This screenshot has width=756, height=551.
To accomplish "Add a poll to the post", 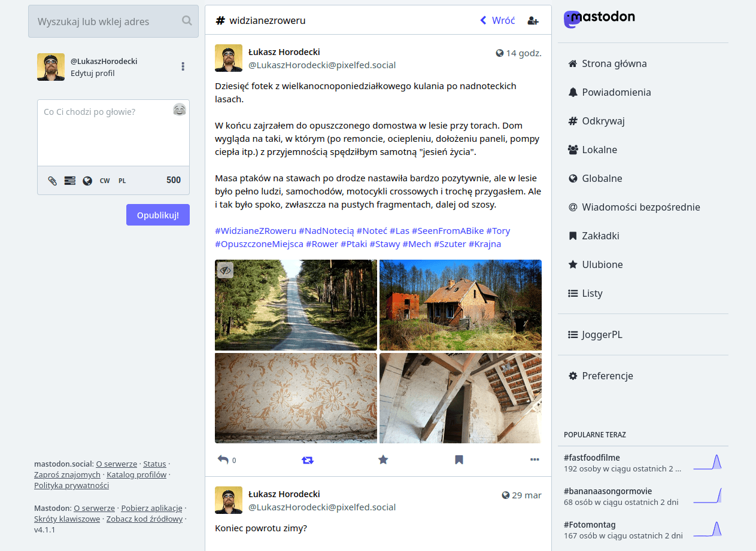I will tap(70, 181).
